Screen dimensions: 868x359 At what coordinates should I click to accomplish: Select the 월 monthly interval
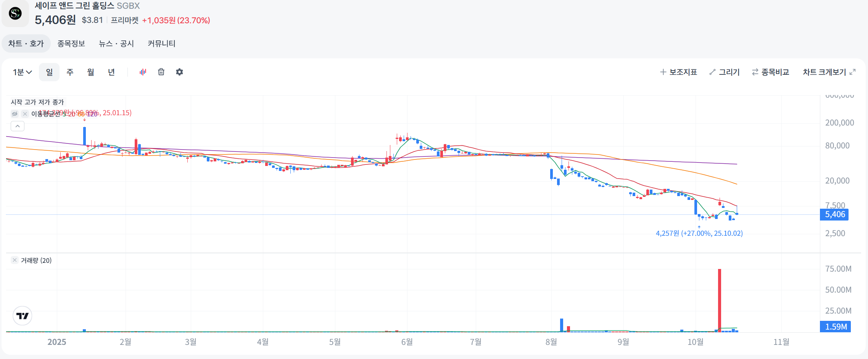[90, 72]
